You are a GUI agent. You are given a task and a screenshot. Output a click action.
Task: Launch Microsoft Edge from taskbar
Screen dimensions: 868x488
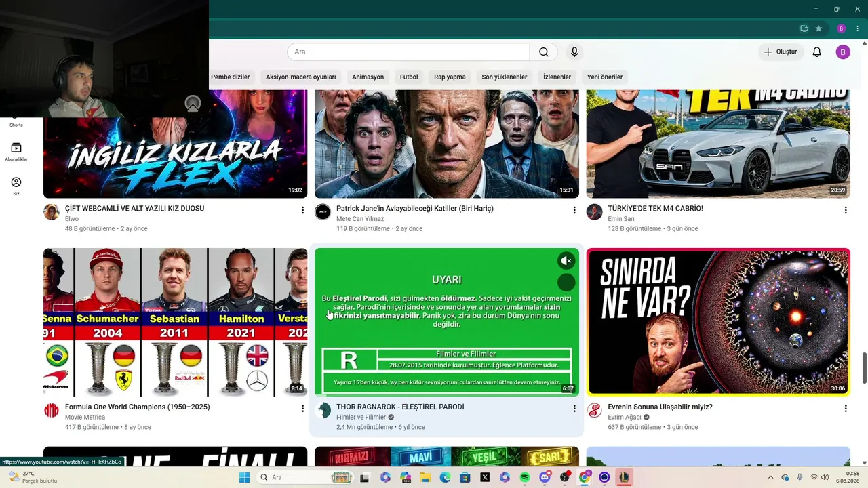tap(445, 477)
